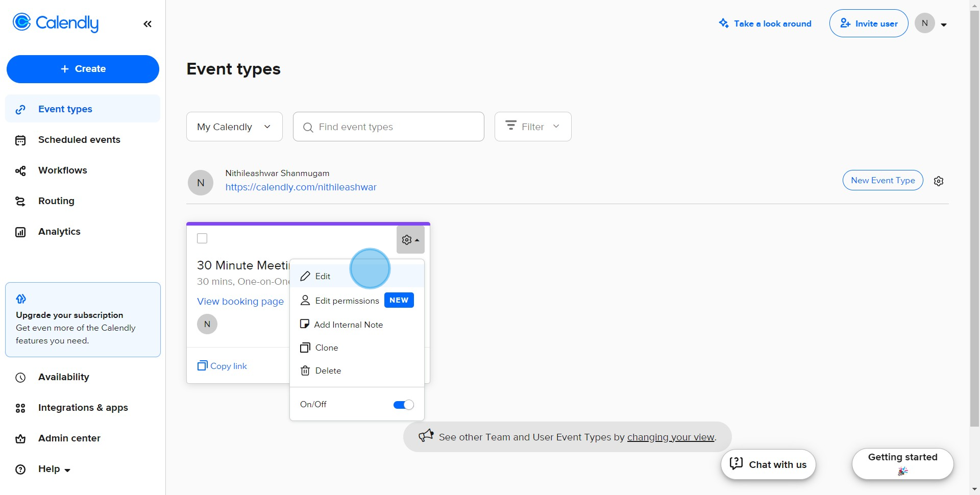Viewport: 980px width, 495px height.
Task: Click the Help question mark icon
Action: [x=20, y=469]
